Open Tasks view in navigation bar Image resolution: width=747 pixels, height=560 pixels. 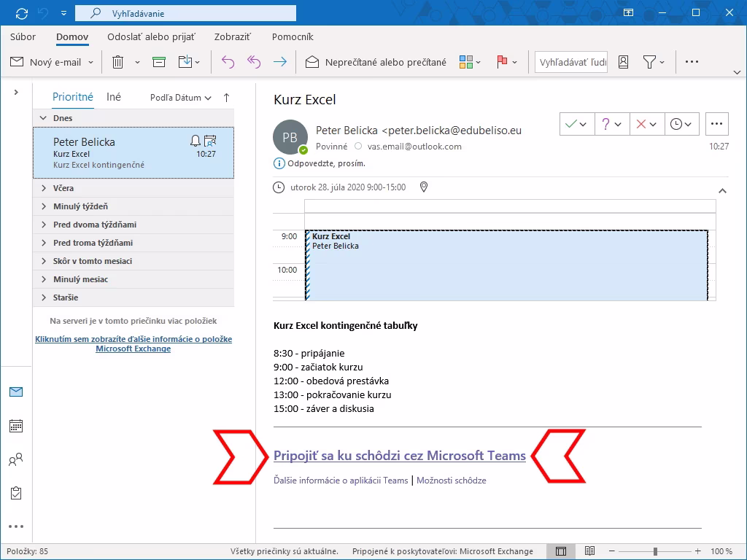[x=16, y=493]
